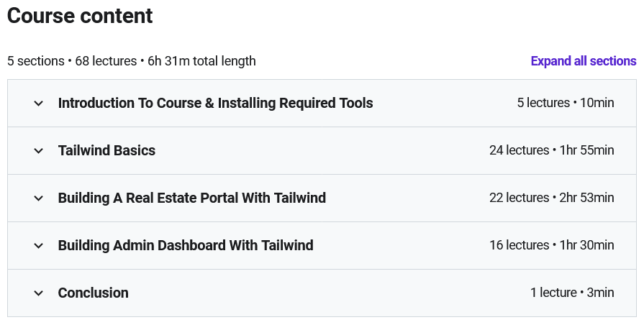The width and height of the screenshot is (644, 325).
Task: Select the 22 lectures • 2hr 53min text
Action: tap(551, 198)
